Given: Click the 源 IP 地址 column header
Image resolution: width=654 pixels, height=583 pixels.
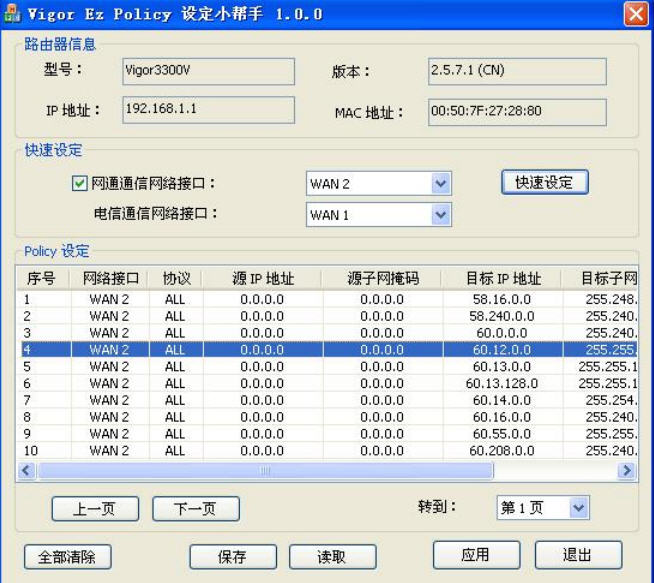Looking at the screenshot, I should point(262,278).
